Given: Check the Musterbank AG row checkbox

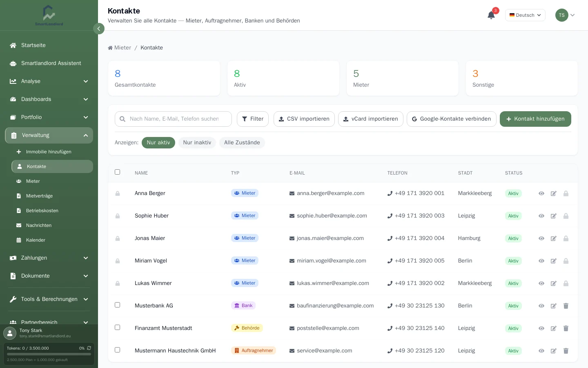Looking at the screenshot, I should coord(118,305).
